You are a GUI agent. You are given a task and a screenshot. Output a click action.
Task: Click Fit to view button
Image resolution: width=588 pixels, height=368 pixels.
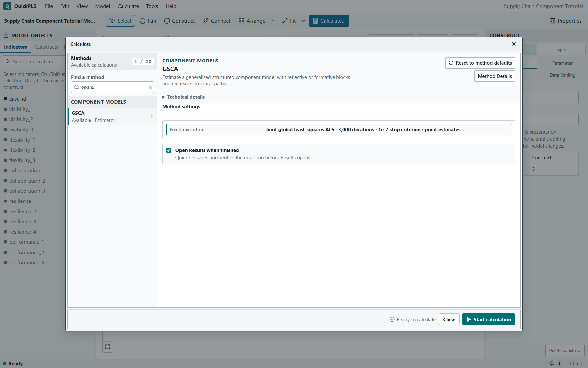[x=289, y=21]
